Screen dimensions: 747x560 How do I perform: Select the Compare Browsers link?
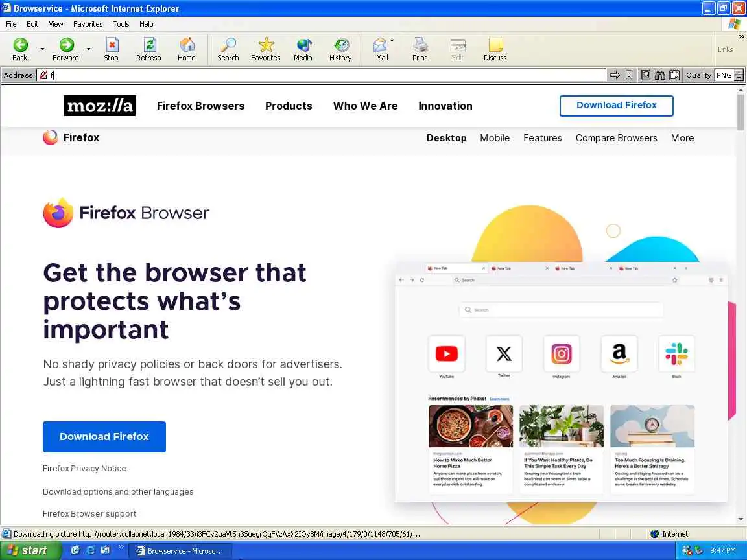[x=617, y=138]
